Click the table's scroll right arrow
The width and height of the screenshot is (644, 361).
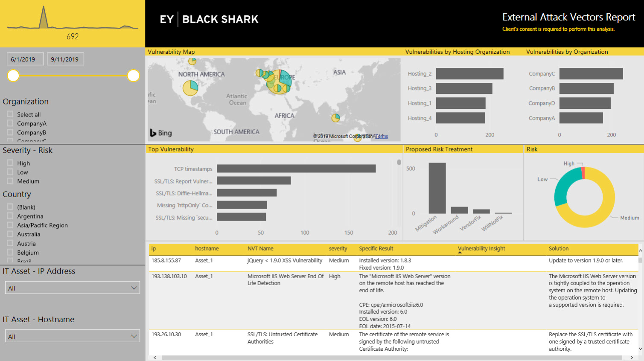point(632,358)
